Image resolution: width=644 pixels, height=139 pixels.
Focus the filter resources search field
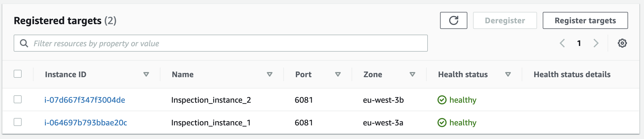(220, 43)
